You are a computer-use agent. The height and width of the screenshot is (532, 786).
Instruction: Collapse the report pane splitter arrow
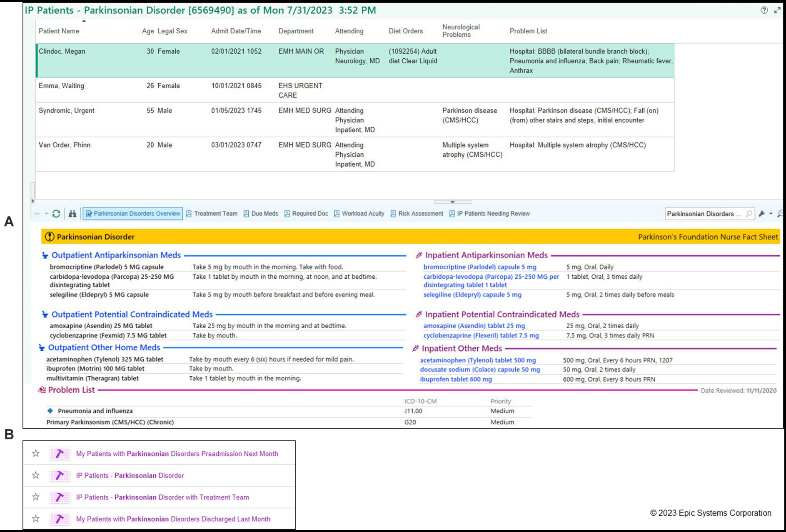(x=452, y=202)
